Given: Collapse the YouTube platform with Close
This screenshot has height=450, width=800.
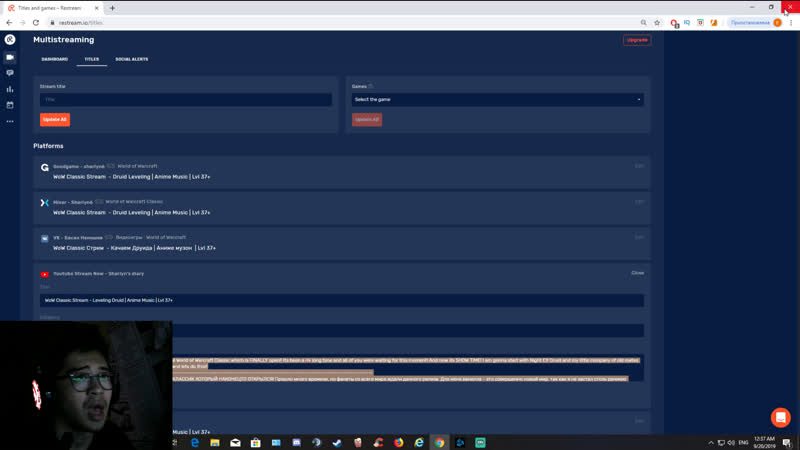Looking at the screenshot, I should [x=637, y=273].
